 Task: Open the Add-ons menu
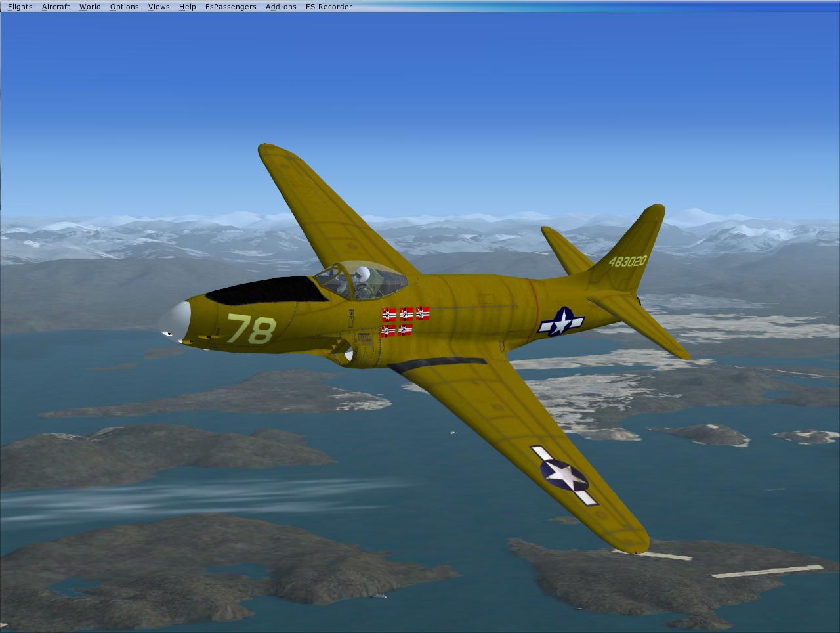click(281, 7)
